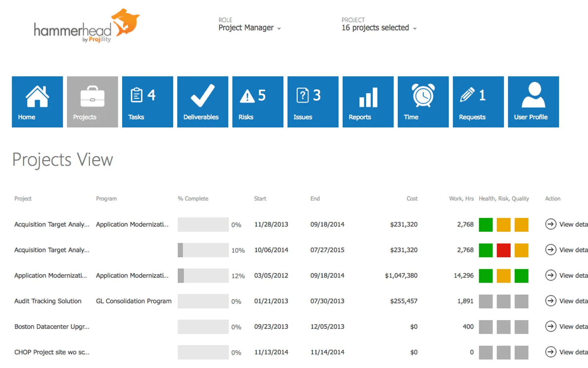Image resolution: width=588 pixels, height=368 pixels.
Task: Open the Risks warning tile
Action: click(x=258, y=102)
